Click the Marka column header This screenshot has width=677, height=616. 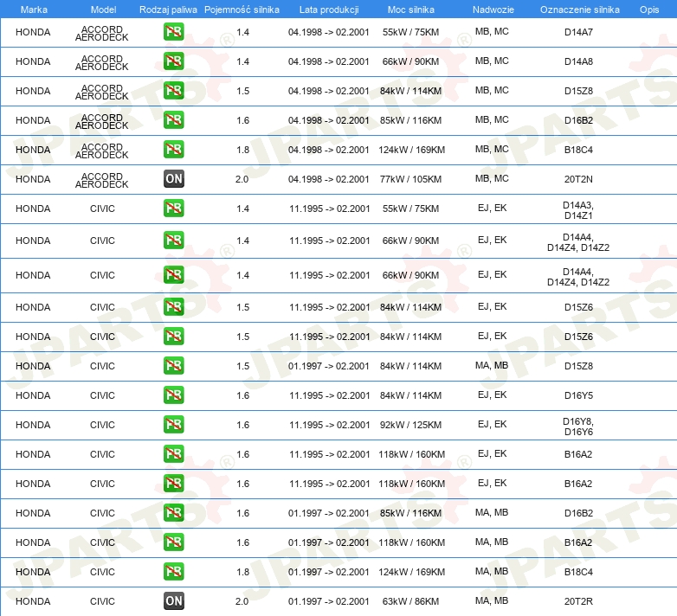[x=33, y=9]
